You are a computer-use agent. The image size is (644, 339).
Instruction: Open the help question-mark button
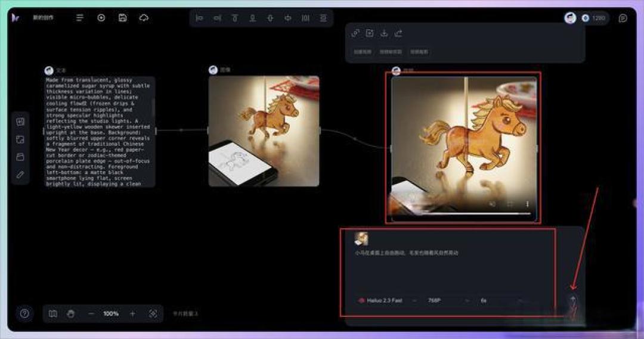(24, 313)
